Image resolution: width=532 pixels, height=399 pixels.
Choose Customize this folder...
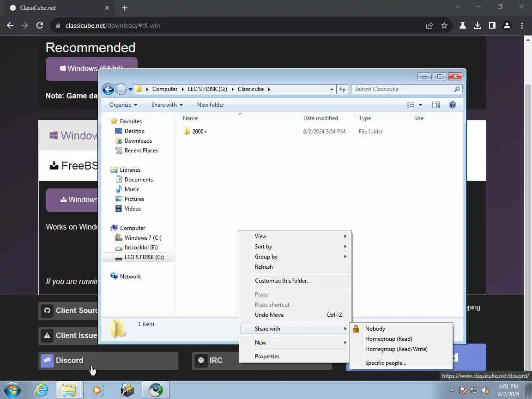point(295,281)
